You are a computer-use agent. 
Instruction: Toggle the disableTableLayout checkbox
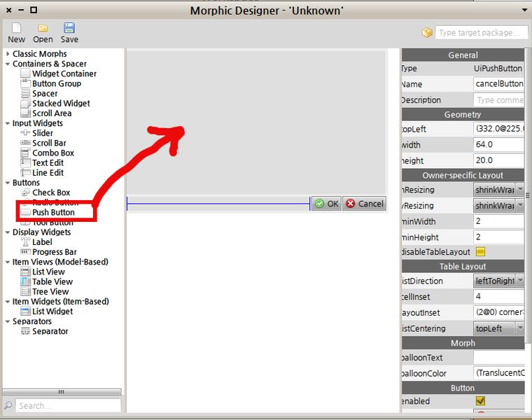tap(480, 252)
